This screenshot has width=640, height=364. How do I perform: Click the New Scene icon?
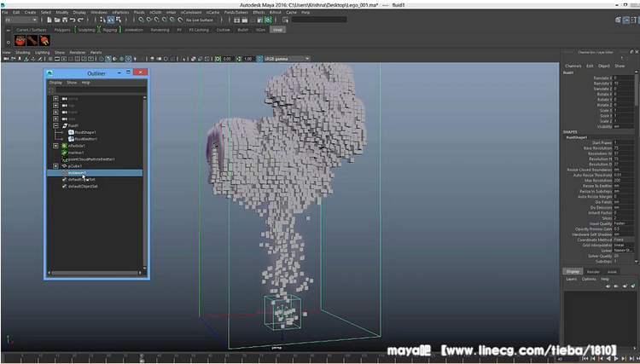tap(49, 20)
